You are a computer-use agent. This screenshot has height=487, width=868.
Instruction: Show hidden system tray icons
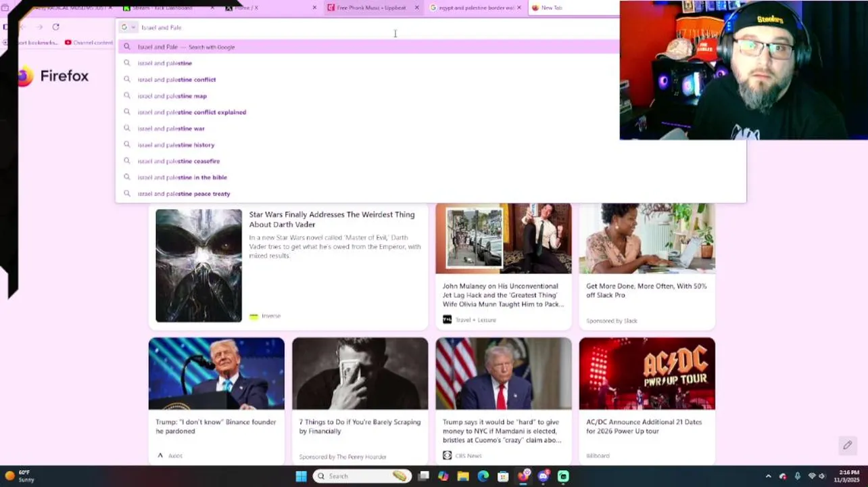point(768,476)
